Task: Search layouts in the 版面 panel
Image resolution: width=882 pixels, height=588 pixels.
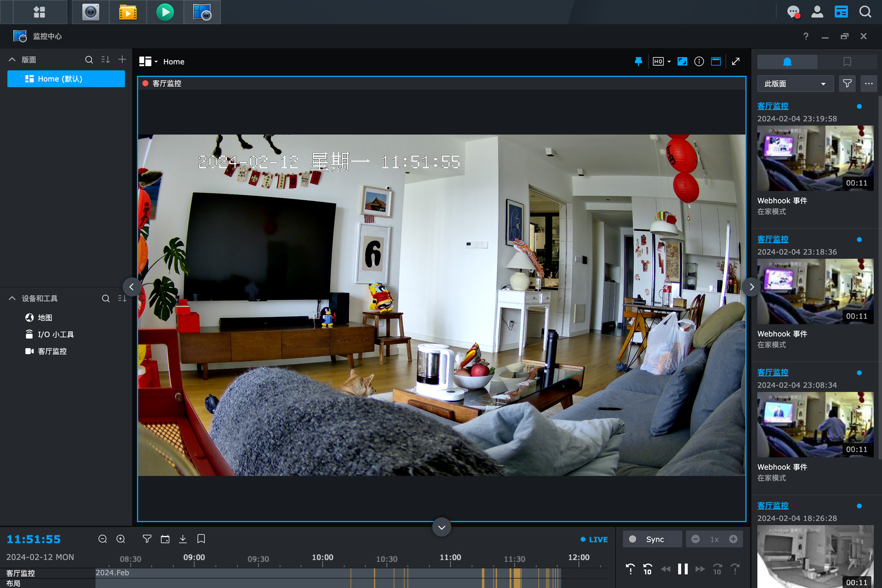Action: click(89, 60)
